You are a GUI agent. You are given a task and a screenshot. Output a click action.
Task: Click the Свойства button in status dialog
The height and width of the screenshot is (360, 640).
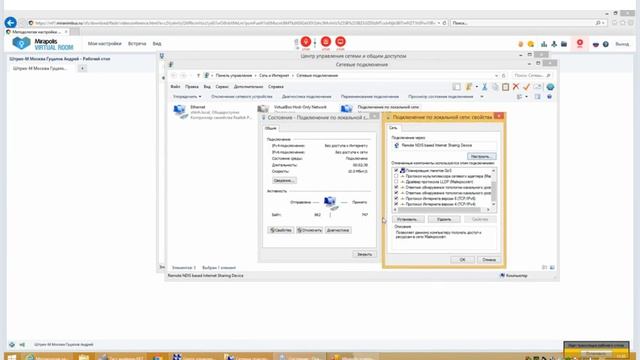280,230
